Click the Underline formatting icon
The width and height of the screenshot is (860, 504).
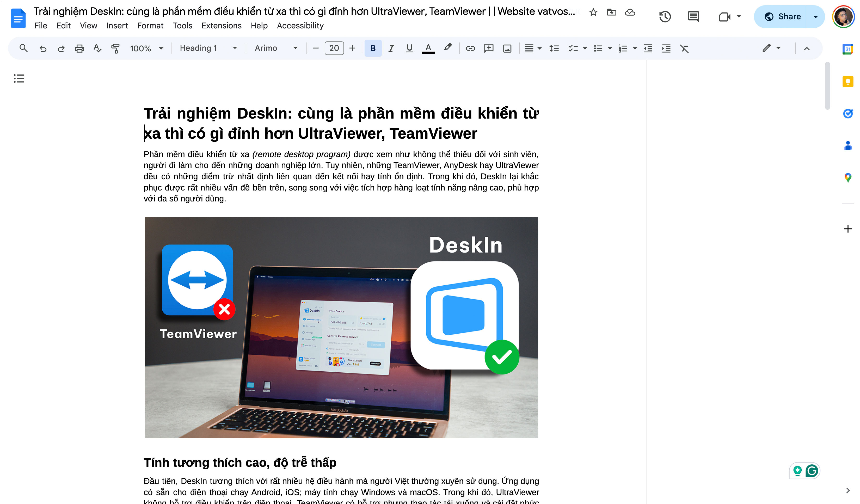[x=409, y=48]
